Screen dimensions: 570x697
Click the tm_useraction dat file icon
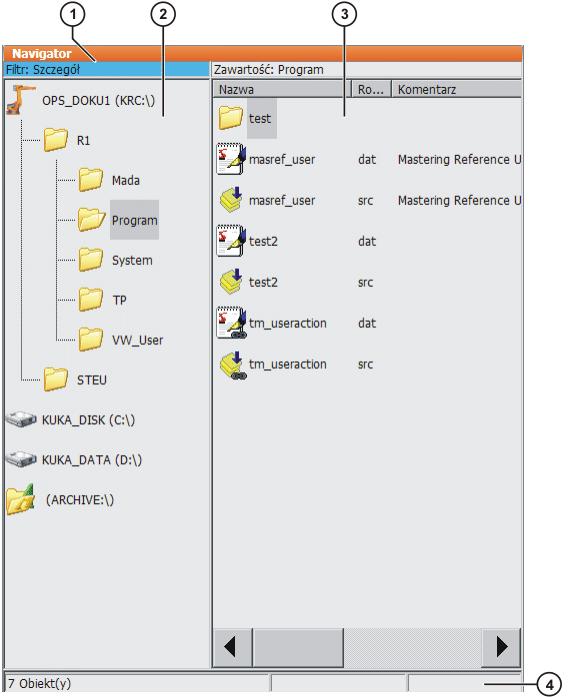coord(231,323)
